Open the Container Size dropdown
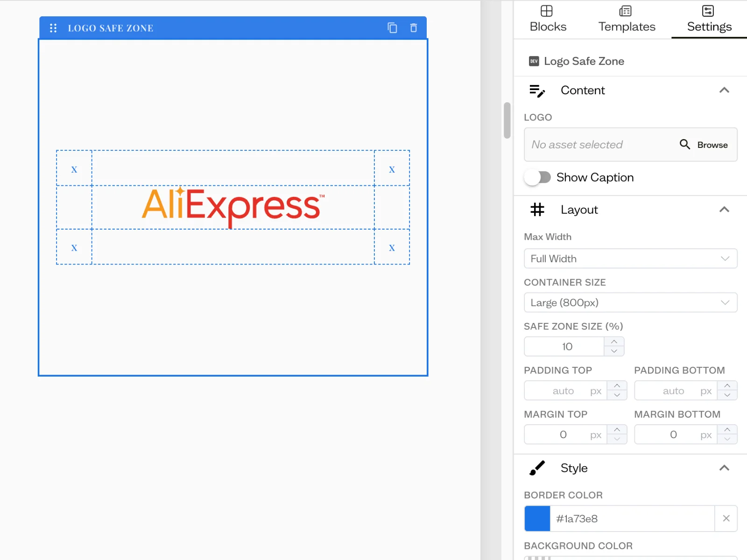Image resolution: width=747 pixels, height=560 pixels. point(631,302)
